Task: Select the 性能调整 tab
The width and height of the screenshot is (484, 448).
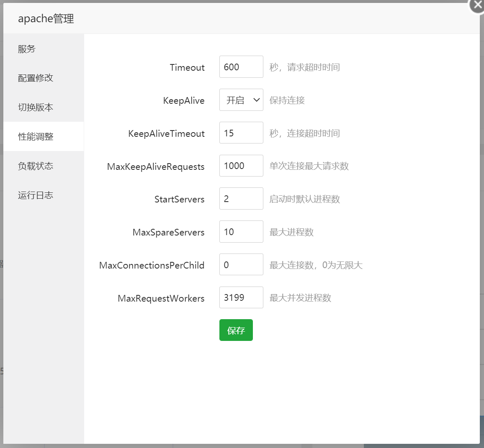Action: click(x=44, y=137)
